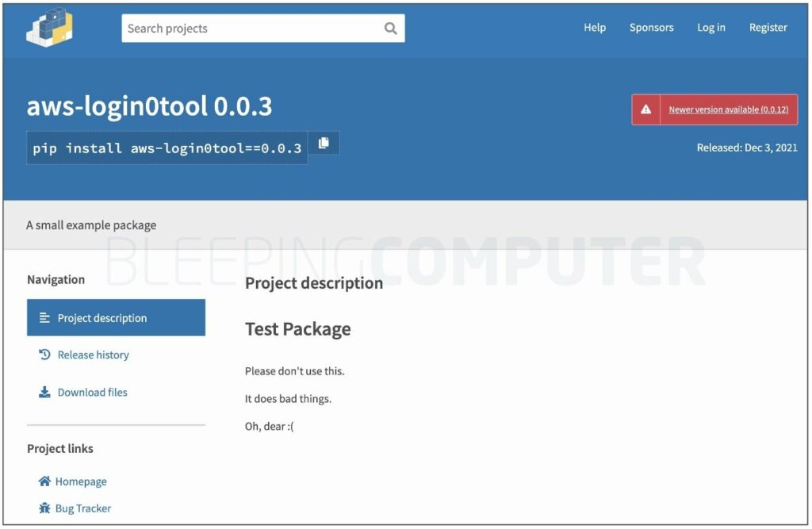This screenshot has height=529, width=812.
Task: Click the magnifying glass search icon
Action: click(x=391, y=28)
